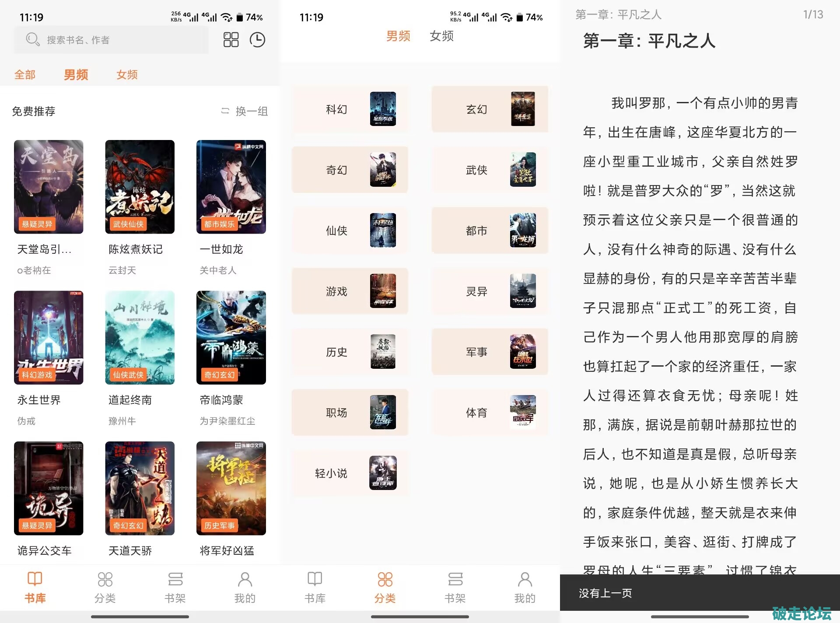This screenshot has width=840, height=623.
Task: Open 书架 shelf icon in left bottom bar
Action: click(175, 579)
